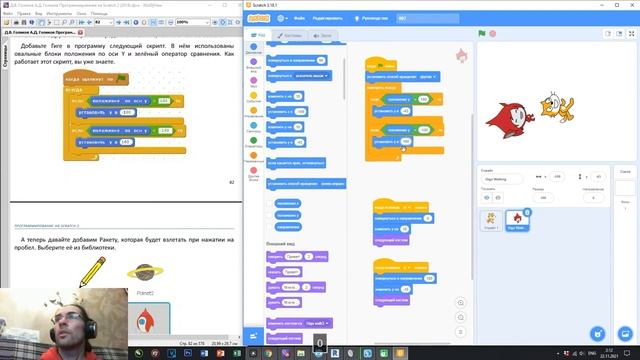Select the События blocks category
Viewport: 640px width, 360px height.
(253, 97)
